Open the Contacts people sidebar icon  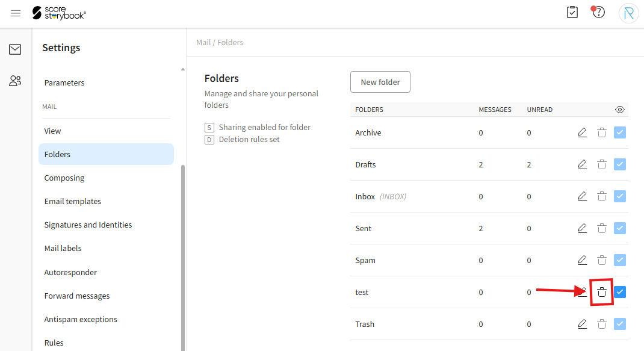coord(15,81)
